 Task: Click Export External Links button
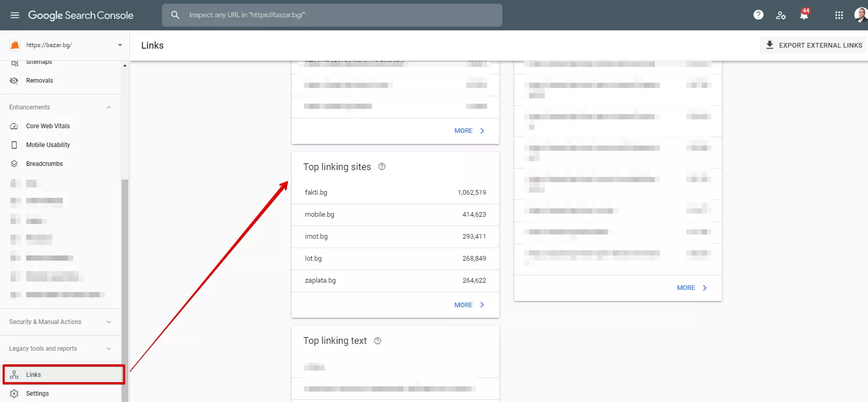pyautogui.click(x=814, y=45)
